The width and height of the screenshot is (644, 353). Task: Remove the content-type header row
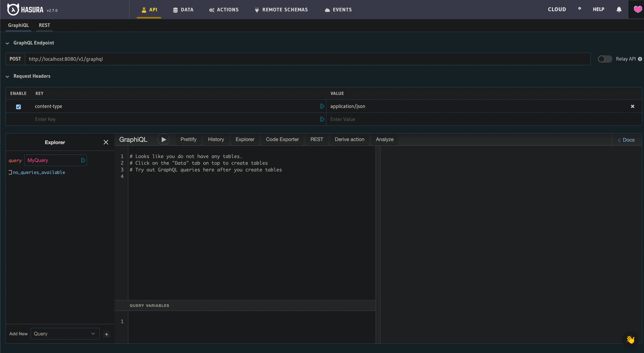point(633,106)
